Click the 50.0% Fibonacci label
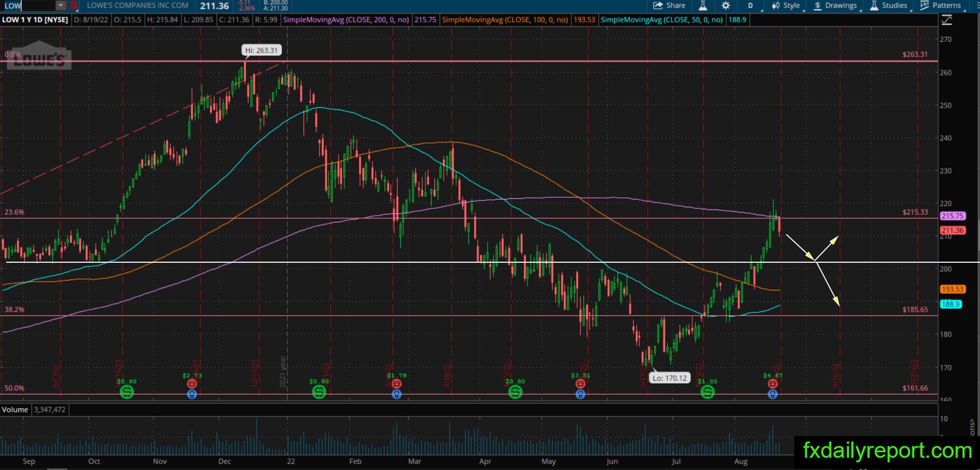Screen dimensions: 980x470 pyautogui.click(x=14, y=388)
